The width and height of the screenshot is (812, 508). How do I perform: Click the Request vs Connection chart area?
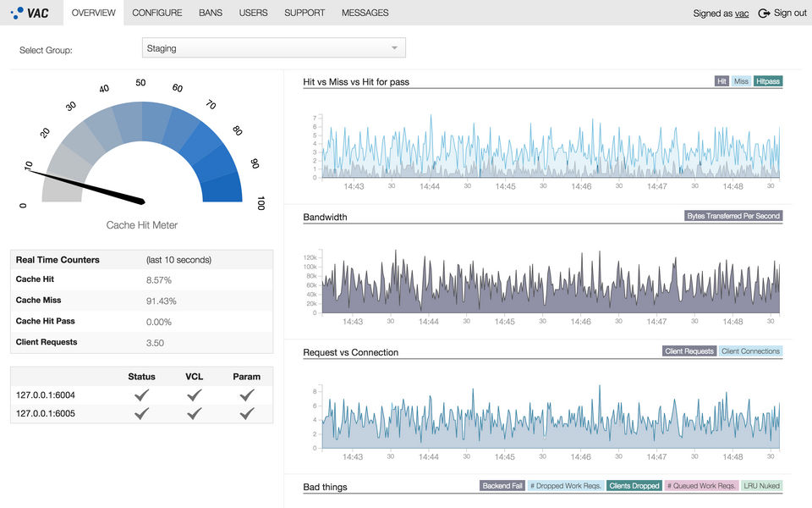[551, 417]
